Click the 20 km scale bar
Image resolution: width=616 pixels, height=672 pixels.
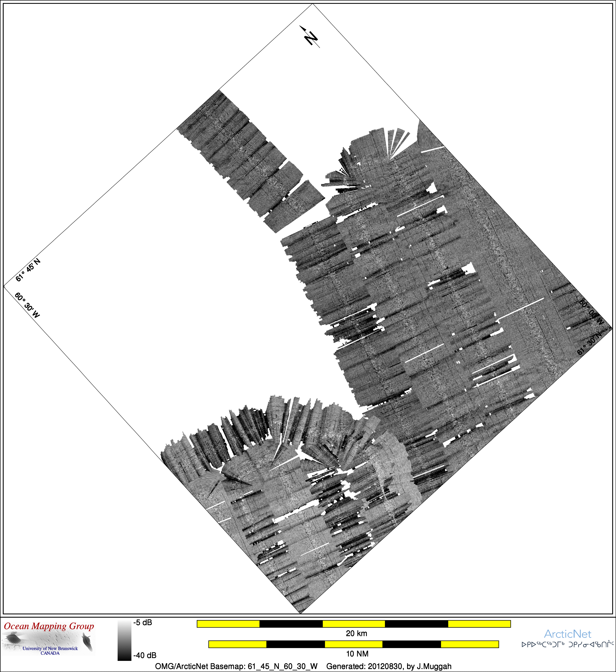pyautogui.click(x=353, y=624)
